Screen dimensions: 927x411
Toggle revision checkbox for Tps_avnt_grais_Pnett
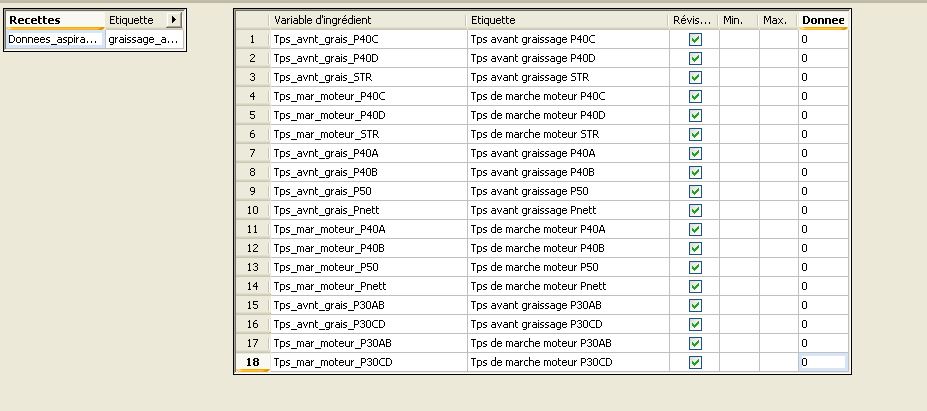click(695, 210)
